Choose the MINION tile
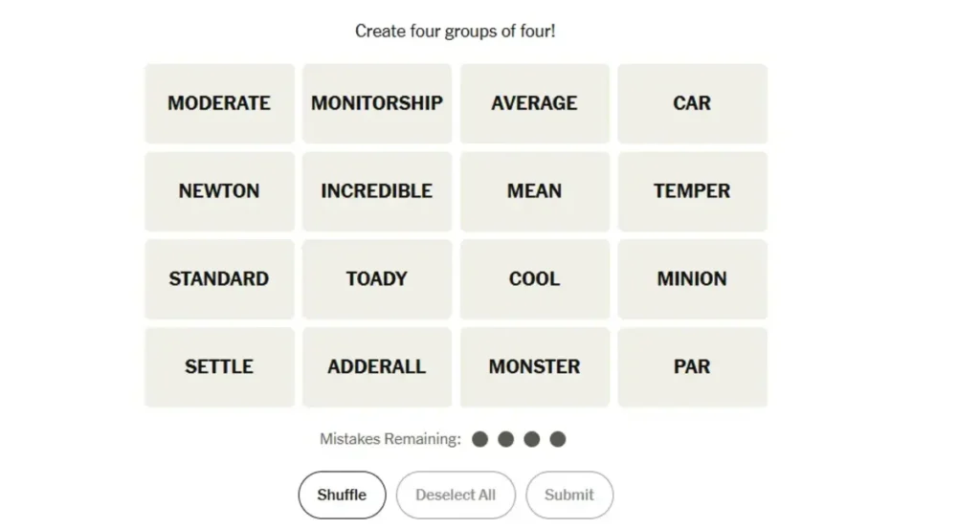The image size is (980, 529). coord(692,279)
